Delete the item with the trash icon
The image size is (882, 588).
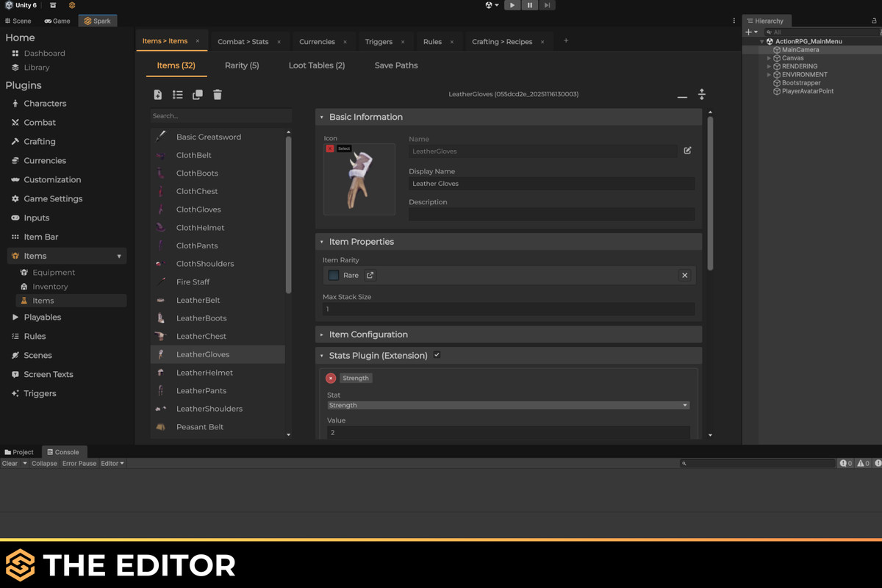pyautogui.click(x=216, y=94)
